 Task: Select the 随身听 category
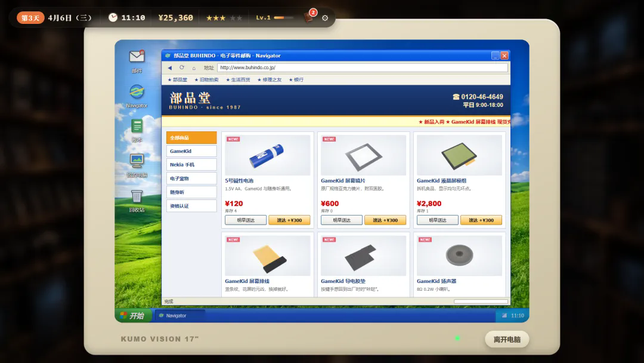[x=191, y=192]
